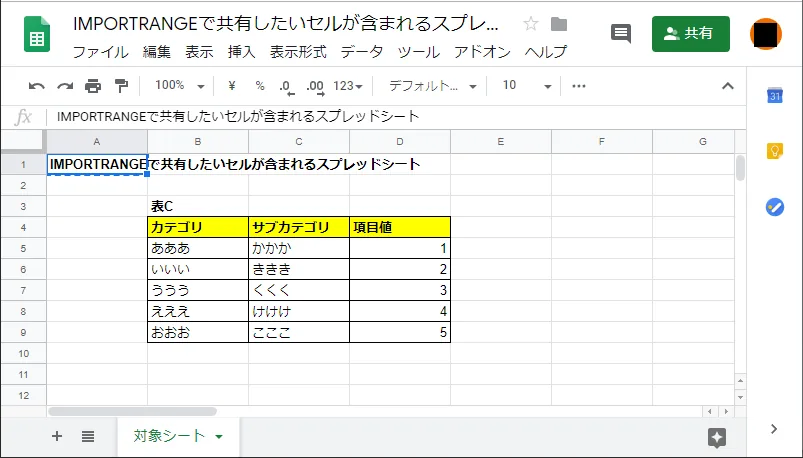This screenshot has height=458, width=803.
Task: Open the 対象シート tab dropdown arrow
Action: point(219,436)
